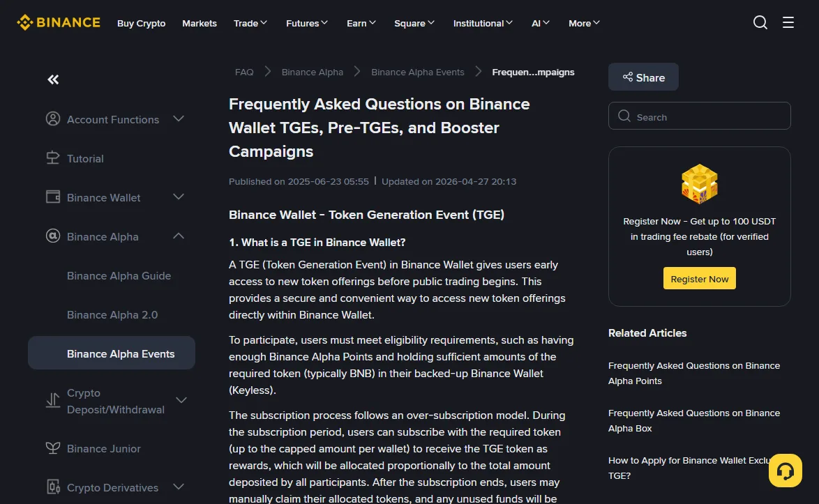
Task: Open the hamburger menu icon
Action: click(x=788, y=22)
